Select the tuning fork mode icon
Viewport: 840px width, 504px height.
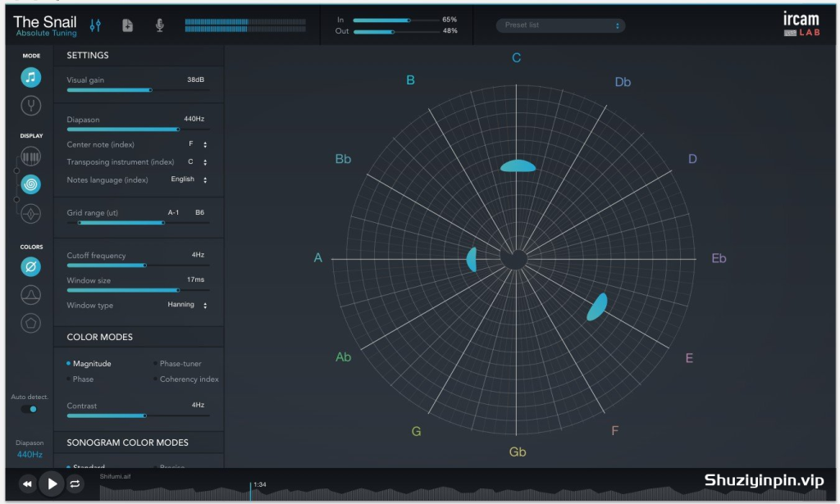[x=31, y=106]
